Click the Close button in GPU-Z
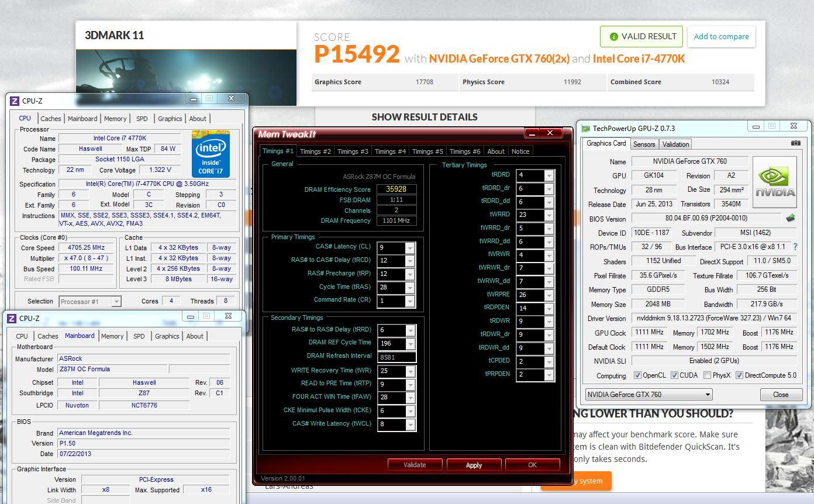The height and width of the screenshot is (504, 814). 781,395
